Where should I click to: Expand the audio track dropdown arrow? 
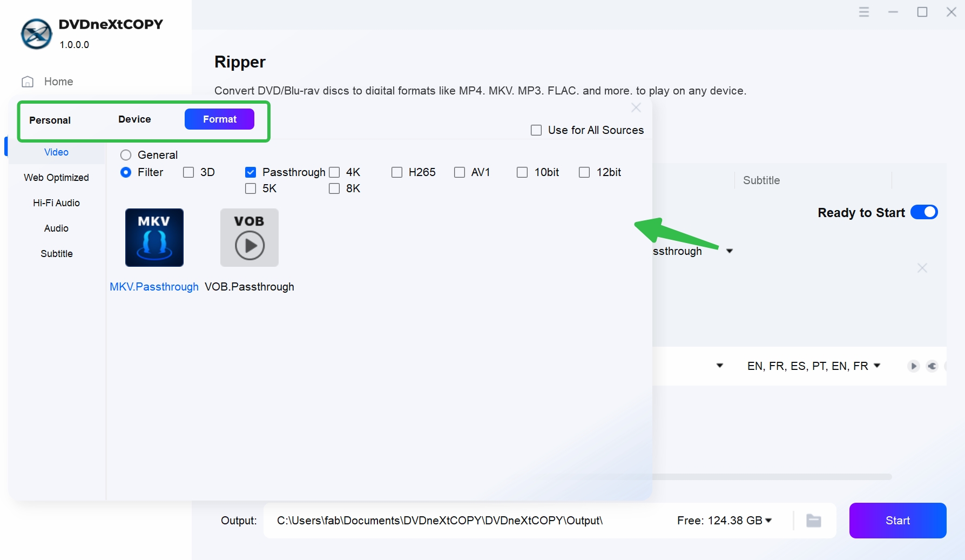coord(720,366)
